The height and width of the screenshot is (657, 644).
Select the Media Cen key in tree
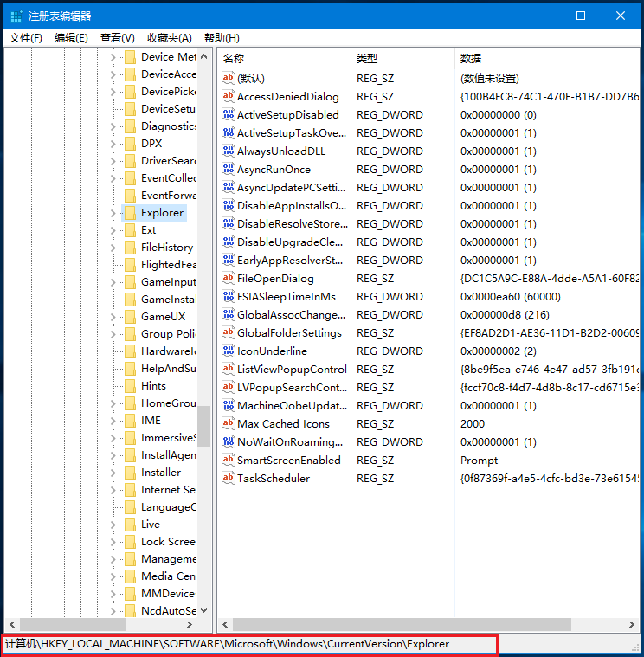[x=169, y=576]
